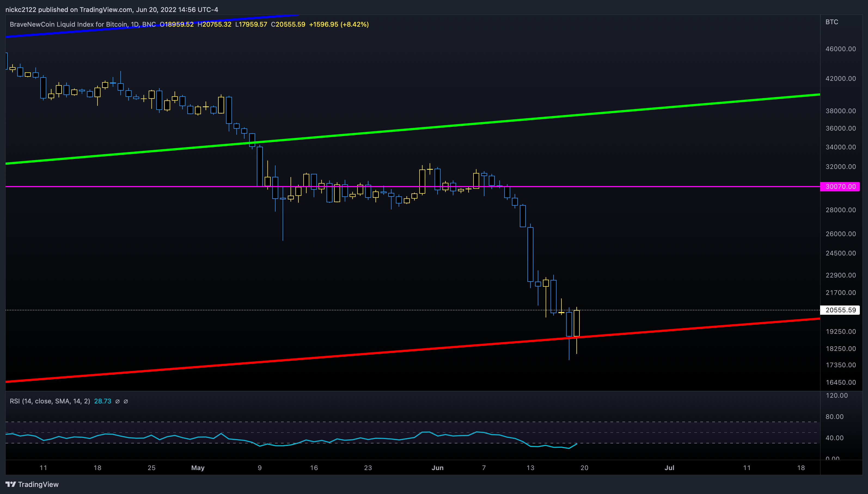Click the 42000.00 price axis label
The height and width of the screenshot is (494, 868).
841,79
